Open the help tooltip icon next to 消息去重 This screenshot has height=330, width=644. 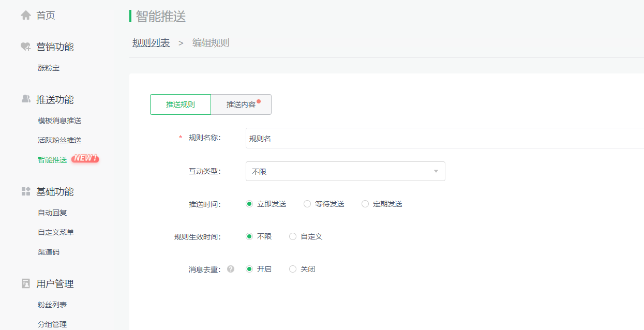pyautogui.click(x=230, y=268)
